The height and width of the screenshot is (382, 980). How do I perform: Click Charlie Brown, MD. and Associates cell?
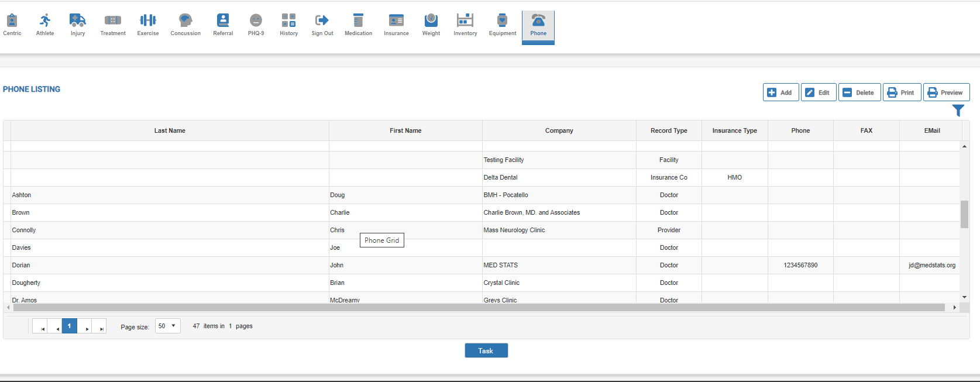(559, 212)
